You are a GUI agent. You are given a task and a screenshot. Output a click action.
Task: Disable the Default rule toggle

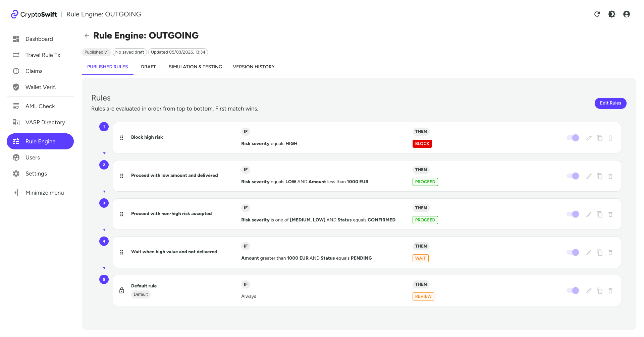(x=573, y=290)
